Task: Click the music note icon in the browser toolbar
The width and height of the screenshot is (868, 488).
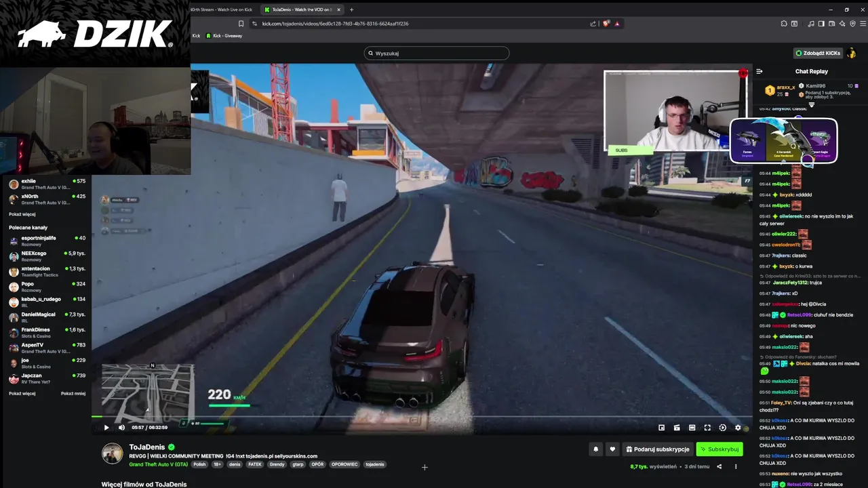Action: click(811, 24)
